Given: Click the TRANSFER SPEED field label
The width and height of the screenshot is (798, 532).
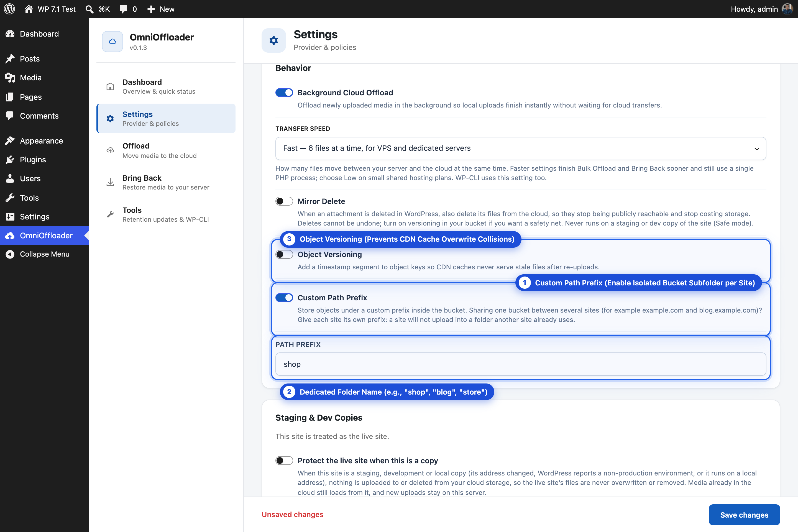Looking at the screenshot, I should 303,129.
